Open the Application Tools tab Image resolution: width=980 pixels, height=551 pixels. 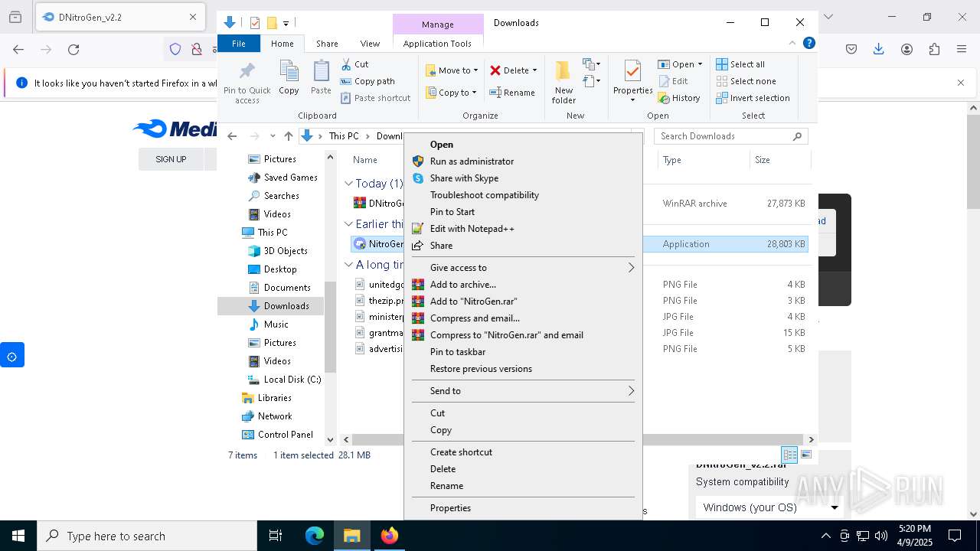437,44
